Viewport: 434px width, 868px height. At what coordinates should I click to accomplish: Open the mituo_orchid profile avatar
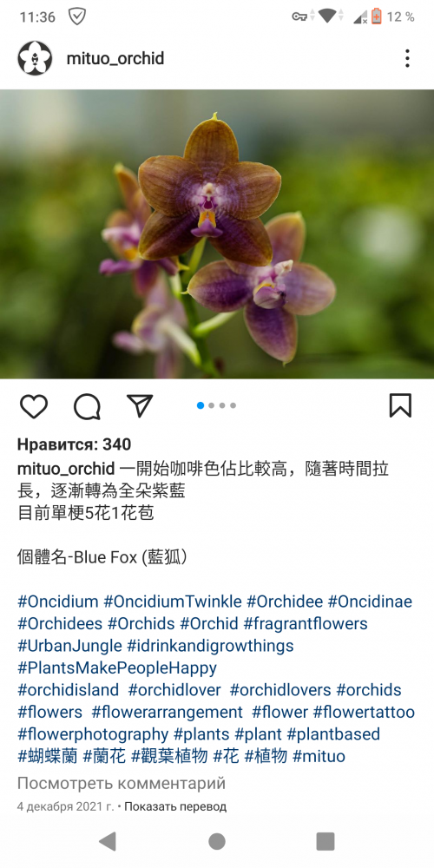pyautogui.click(x=35, y=58)
